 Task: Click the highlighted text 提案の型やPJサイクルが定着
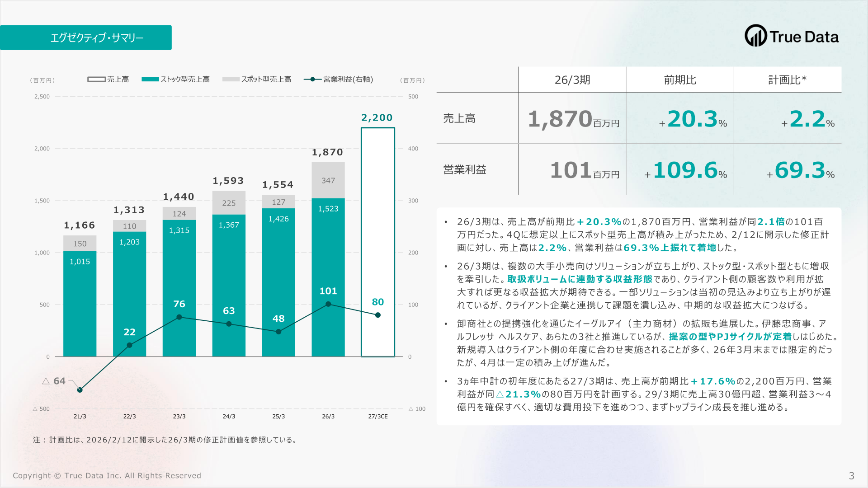point(730,337)
